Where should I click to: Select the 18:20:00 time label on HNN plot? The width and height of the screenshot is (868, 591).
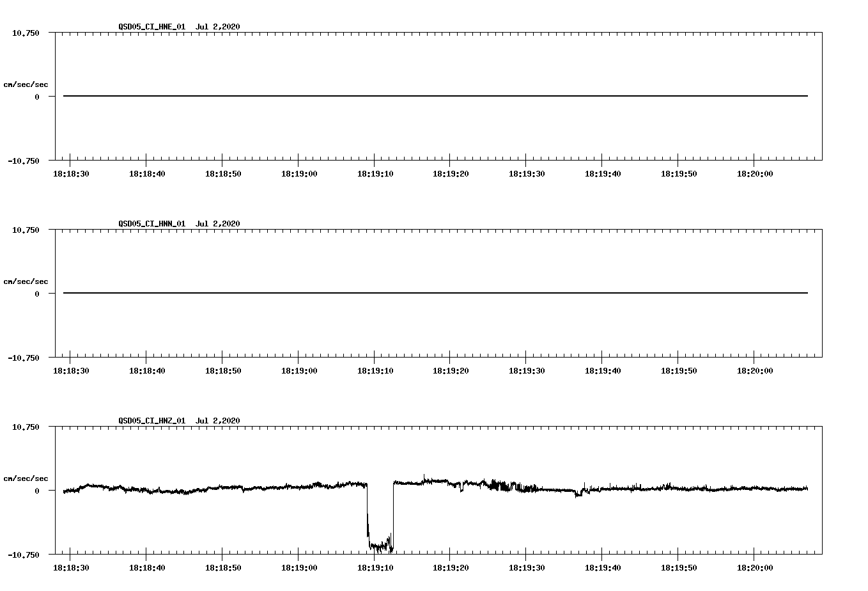tap(755, 370)
